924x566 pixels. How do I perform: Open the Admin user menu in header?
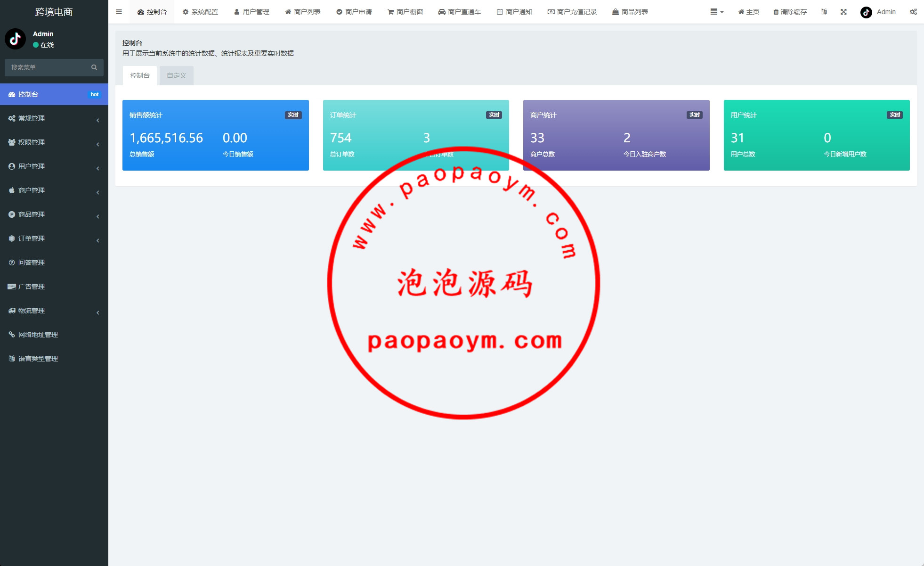pyautogui.click(x=878, y=12)
